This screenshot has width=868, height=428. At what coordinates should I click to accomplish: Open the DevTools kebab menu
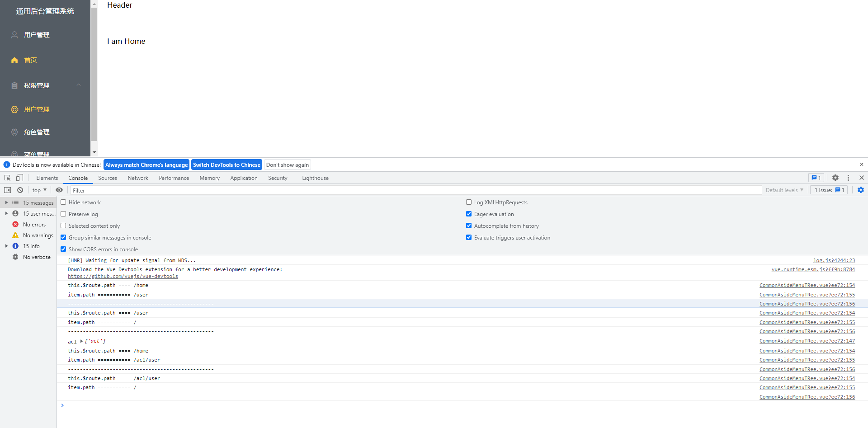click(x=848, y=178)
